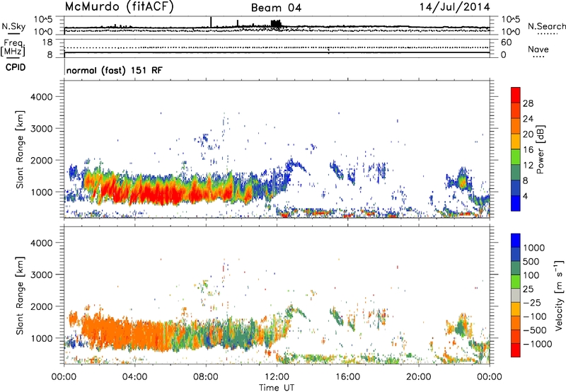Click the '4000' range tick in the power panel
The height and width of the screenshot is (392, 566).
[41, 97]
